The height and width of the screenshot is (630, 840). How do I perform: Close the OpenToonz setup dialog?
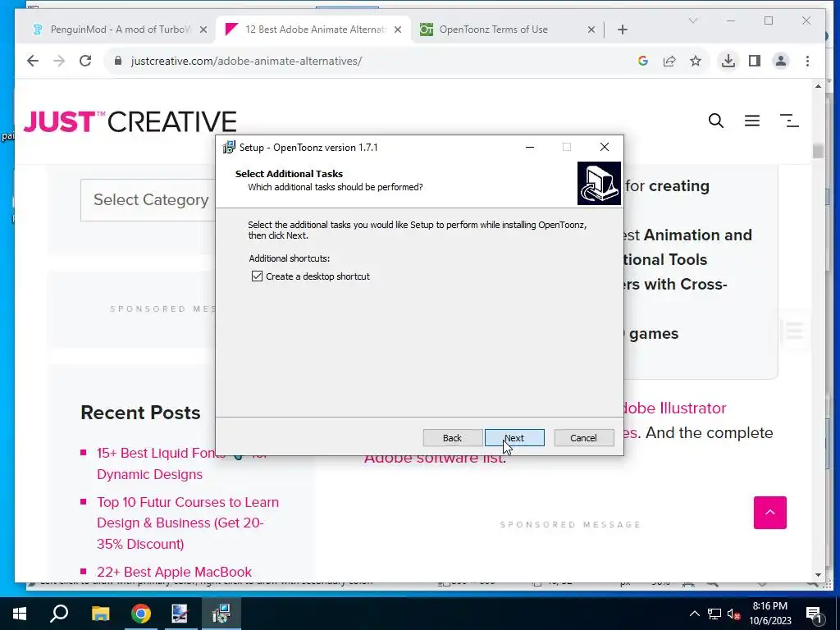(x=605, y=148)
